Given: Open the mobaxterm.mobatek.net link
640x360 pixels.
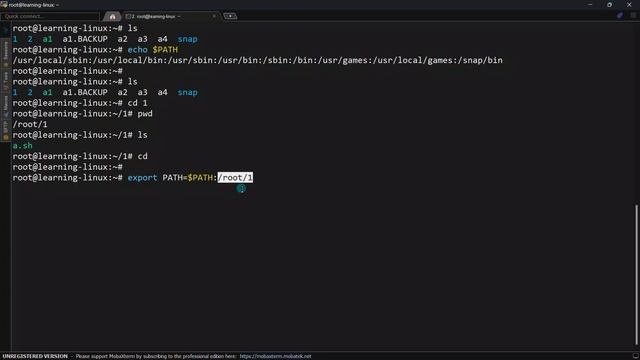Looking at the screenshot, I should point(275,356).
